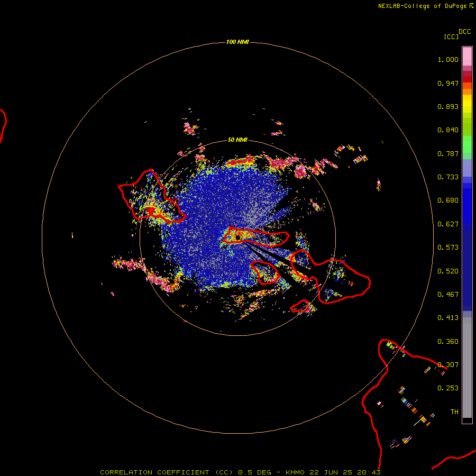Click the 0.893 scale value
Image resolution: width=476 pixels, height=476 pixels.
click(x=448, y=106)
